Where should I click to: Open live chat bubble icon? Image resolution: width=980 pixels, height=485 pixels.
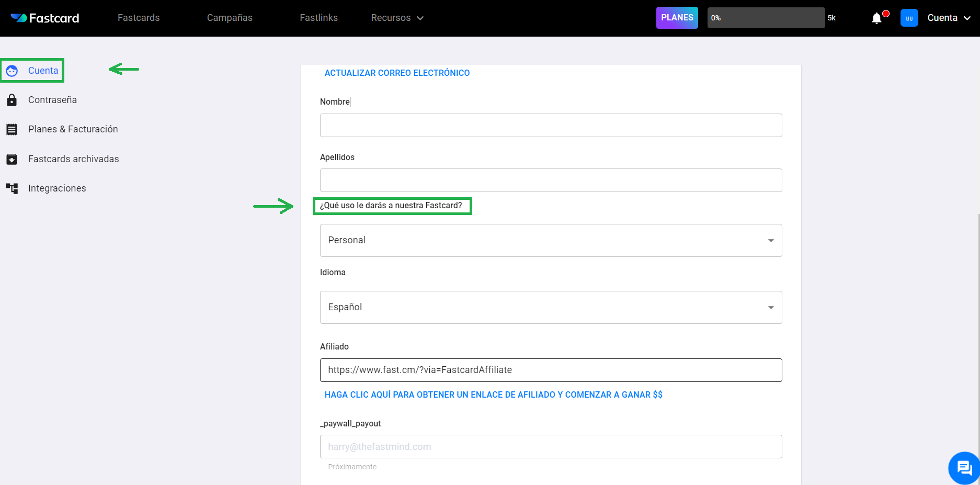[x=964, y=467]
